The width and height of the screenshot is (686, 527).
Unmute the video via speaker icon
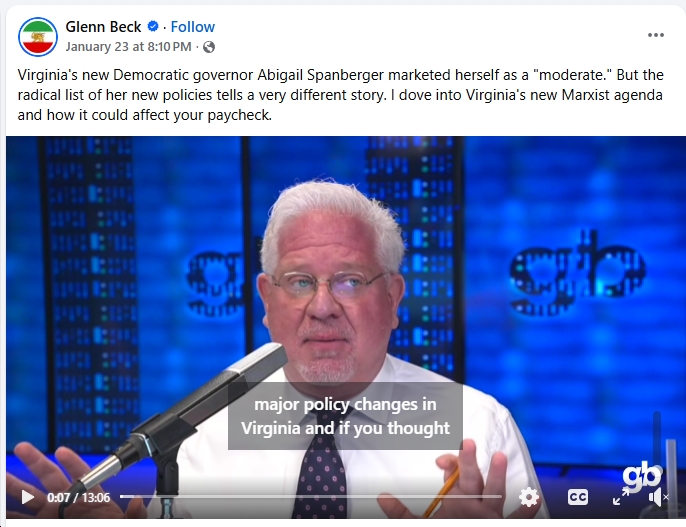pos(658,497)
